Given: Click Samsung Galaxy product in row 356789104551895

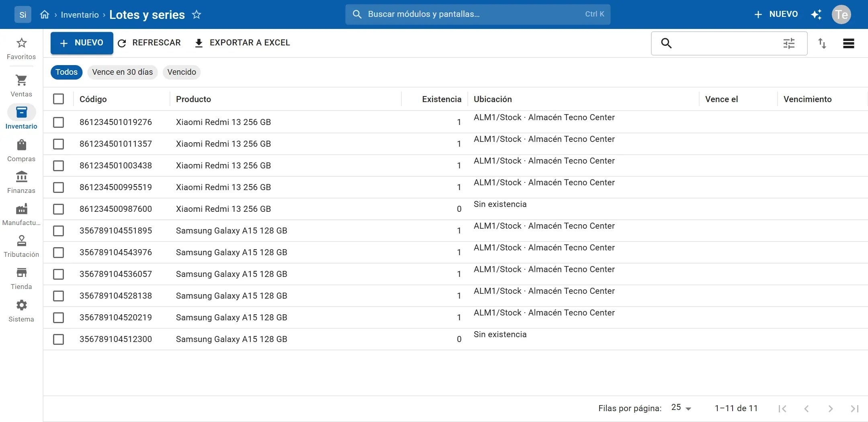Looking at the screenshot, I should [231, 231].
